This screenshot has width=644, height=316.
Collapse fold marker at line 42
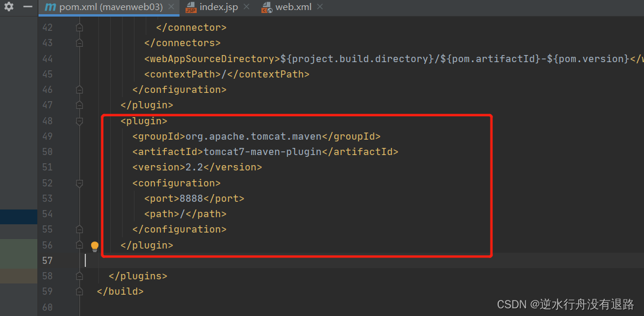pyautogui.click(x=79, y=27)
